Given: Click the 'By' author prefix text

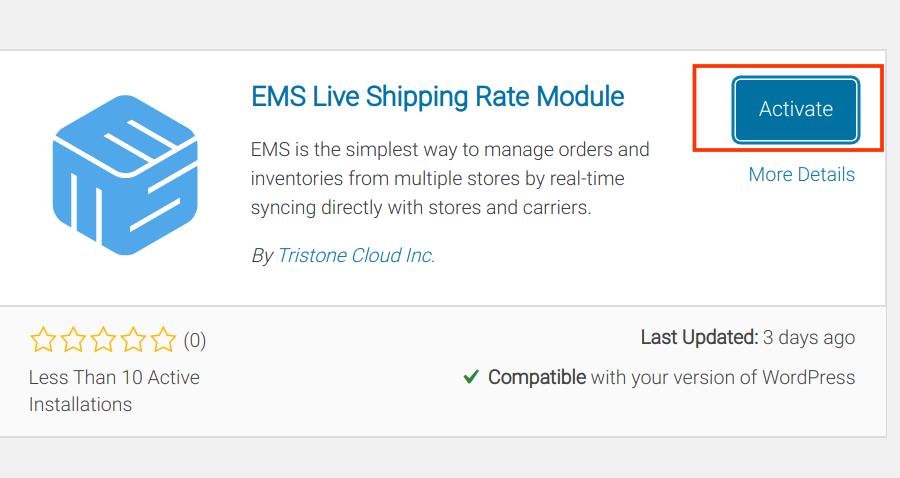Looking at the screenshot, I should (x=262, y=255).
